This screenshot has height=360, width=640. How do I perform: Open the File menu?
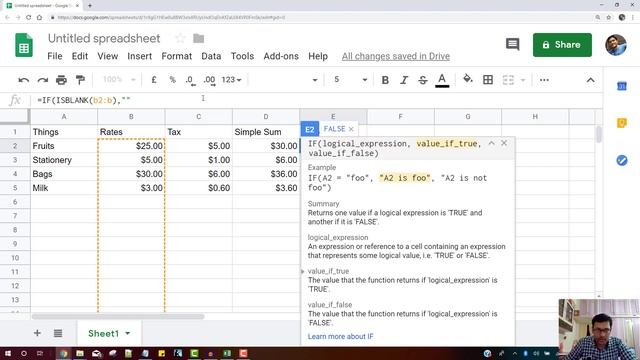[55, 56]
